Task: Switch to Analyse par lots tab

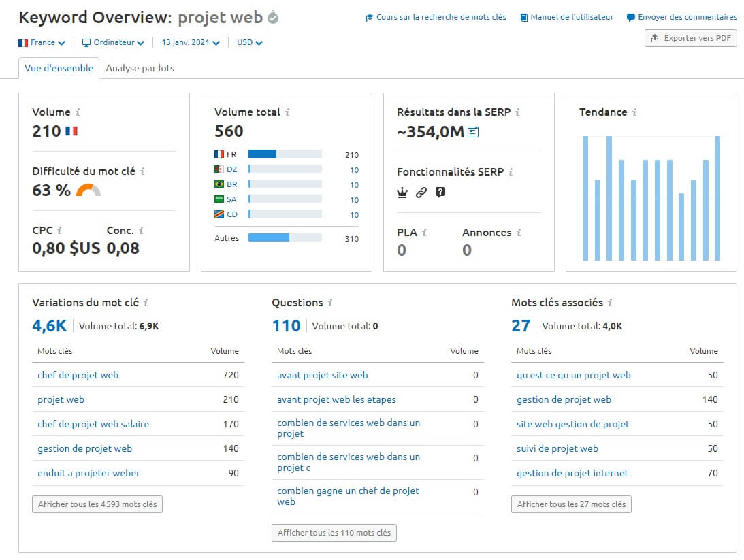Action: pyautogui.click(x=140, y=68)
